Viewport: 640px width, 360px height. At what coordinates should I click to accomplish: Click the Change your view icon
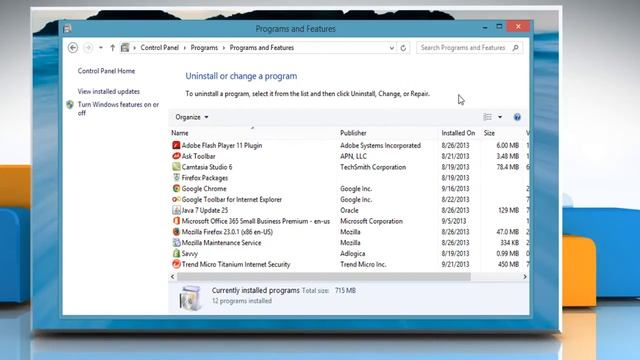(x=487, y=117)
